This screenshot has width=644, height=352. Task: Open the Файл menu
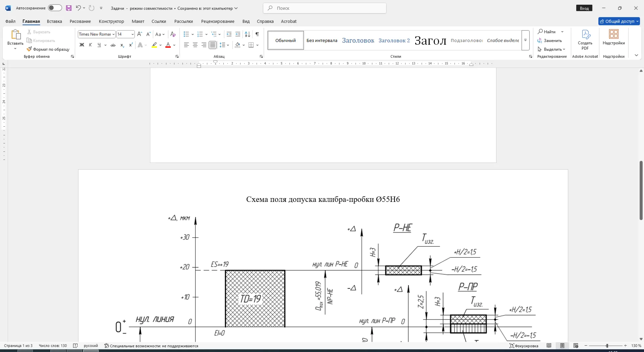pos(10,21)
